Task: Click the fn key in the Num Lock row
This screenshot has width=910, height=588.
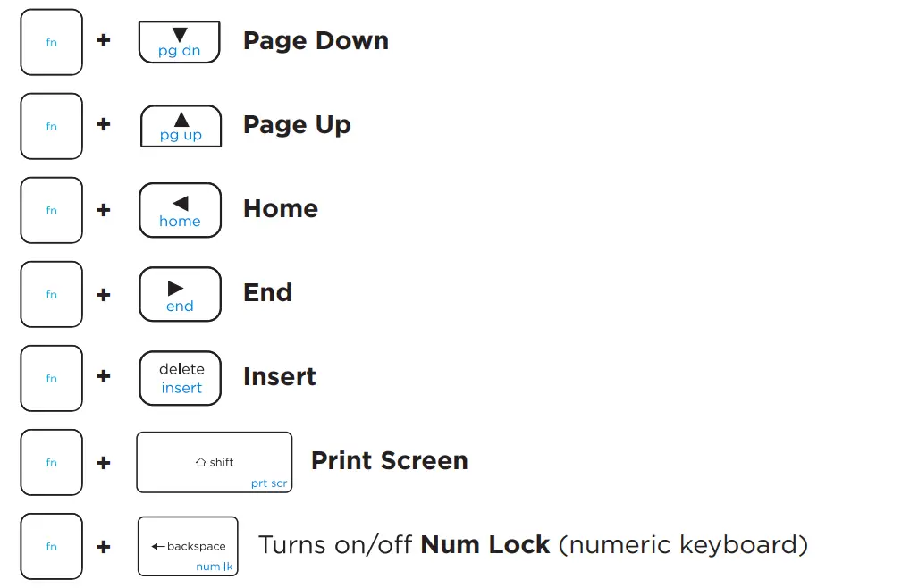Action: point(51,546)
